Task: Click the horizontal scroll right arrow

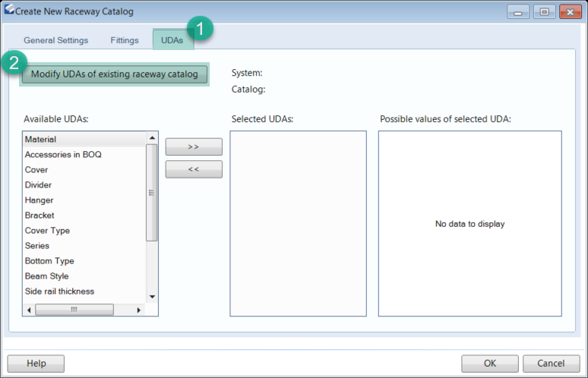Action: point(139,310)
